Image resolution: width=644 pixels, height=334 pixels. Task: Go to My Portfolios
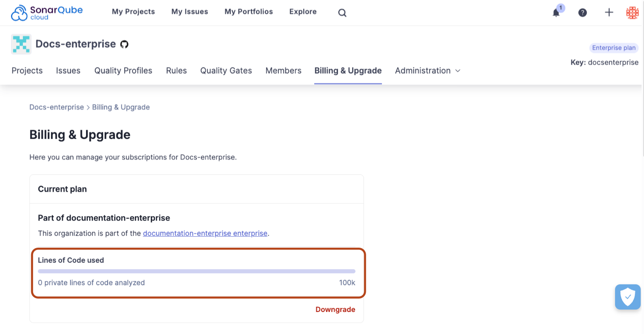point(248,11)
